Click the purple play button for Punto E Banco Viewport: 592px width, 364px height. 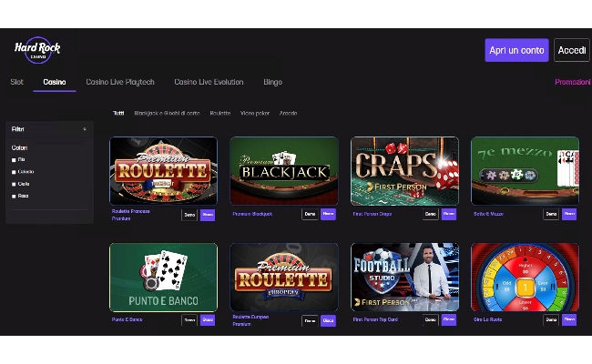click(208, 320)
